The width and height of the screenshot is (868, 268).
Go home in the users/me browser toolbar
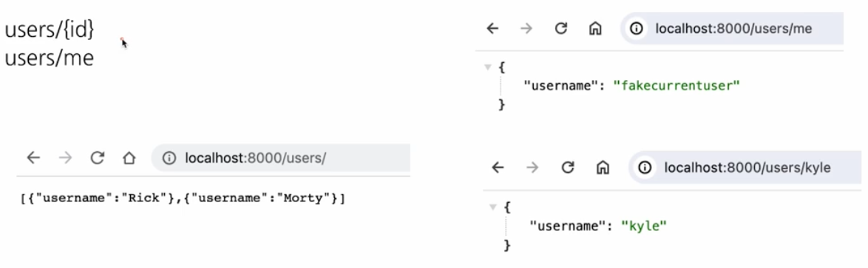tap(595, 29)
